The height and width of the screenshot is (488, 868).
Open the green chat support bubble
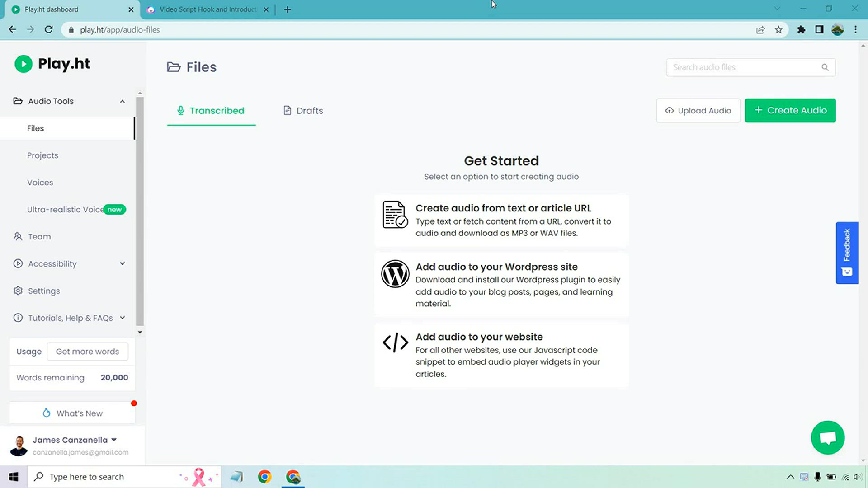pos(827,437)
